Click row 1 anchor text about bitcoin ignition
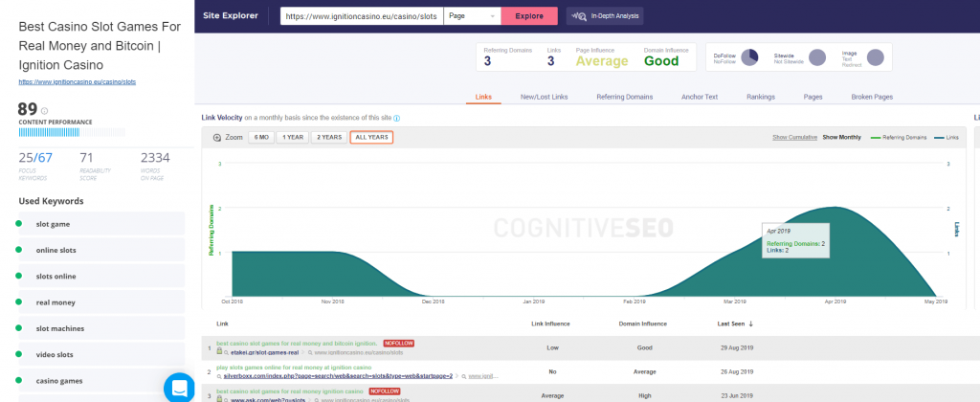This screenshot has height=402, width=980. tap(297, 344)
